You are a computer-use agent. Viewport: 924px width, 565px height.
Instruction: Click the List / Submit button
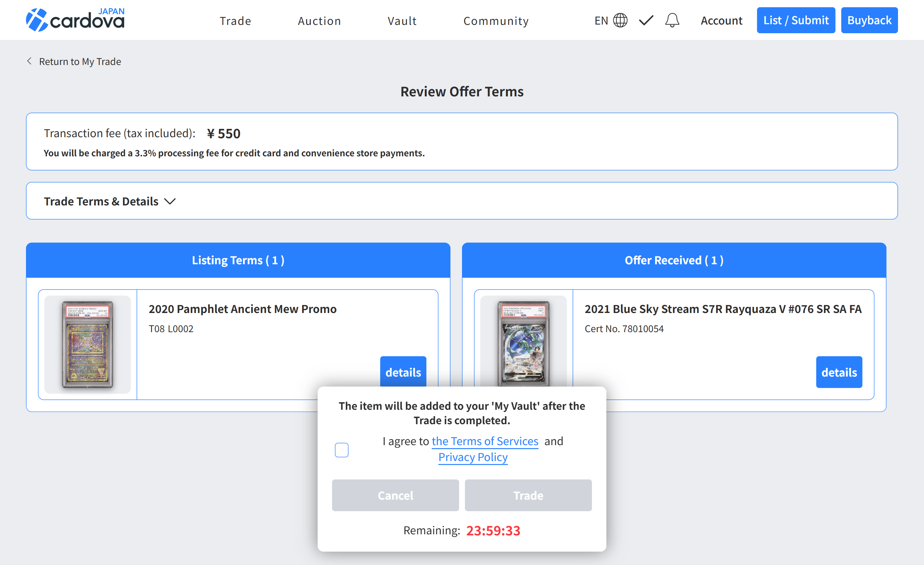click(x=796, y=20)
